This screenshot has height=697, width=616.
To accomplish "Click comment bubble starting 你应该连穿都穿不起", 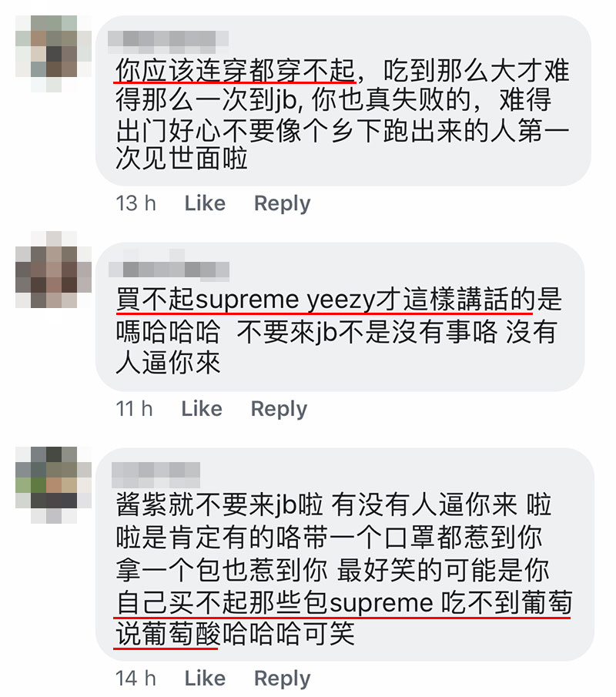I will coord(343,101).
